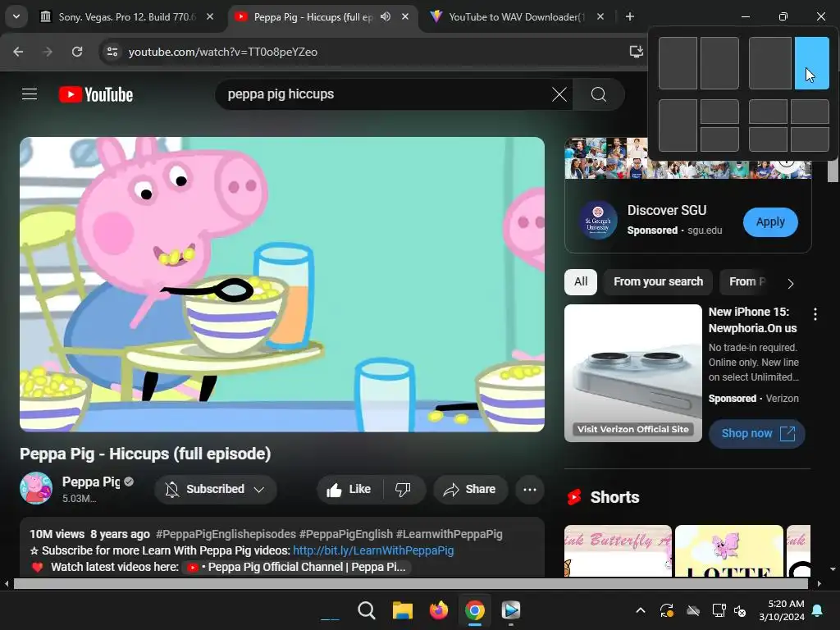
Task: Like the Peppa Pig video
Action: point(349,489)
